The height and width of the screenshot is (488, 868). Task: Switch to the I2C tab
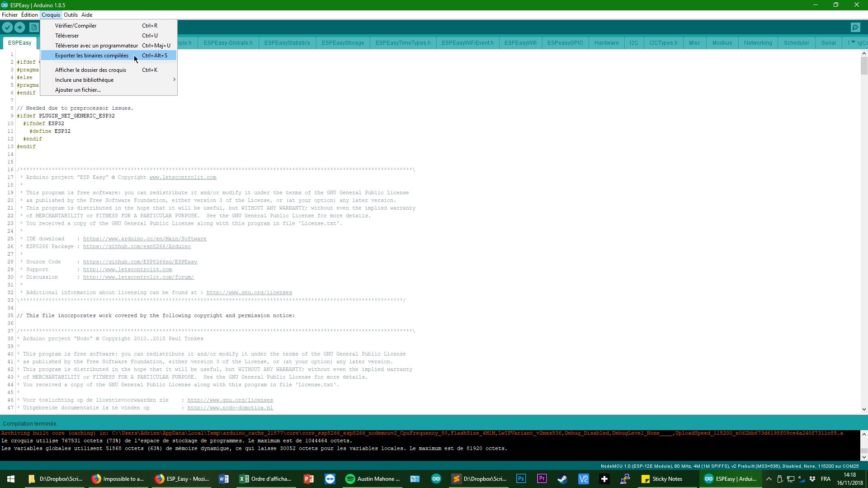634,43
